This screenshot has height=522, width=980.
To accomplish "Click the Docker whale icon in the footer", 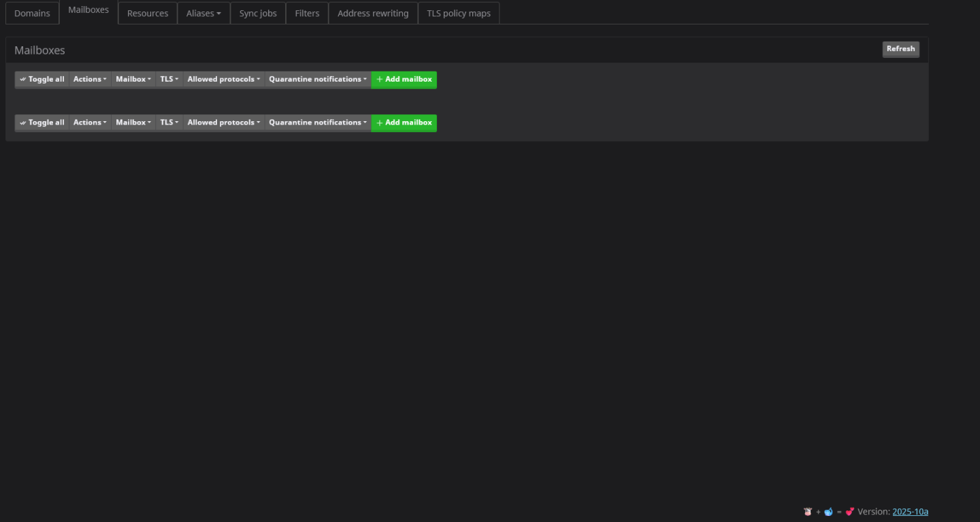I will [828, 512].
